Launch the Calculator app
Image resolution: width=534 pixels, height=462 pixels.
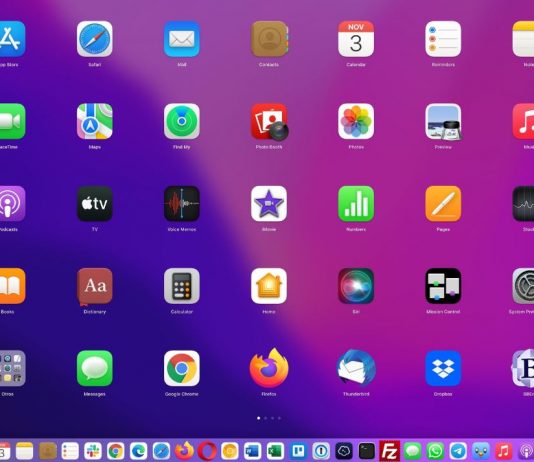tap(182, 286)
